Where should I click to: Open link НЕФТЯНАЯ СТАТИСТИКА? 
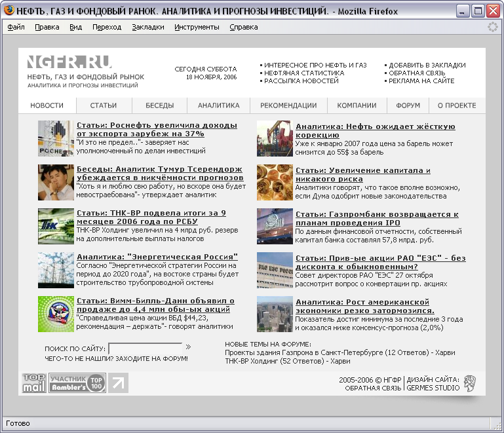[x=304, y=73]
